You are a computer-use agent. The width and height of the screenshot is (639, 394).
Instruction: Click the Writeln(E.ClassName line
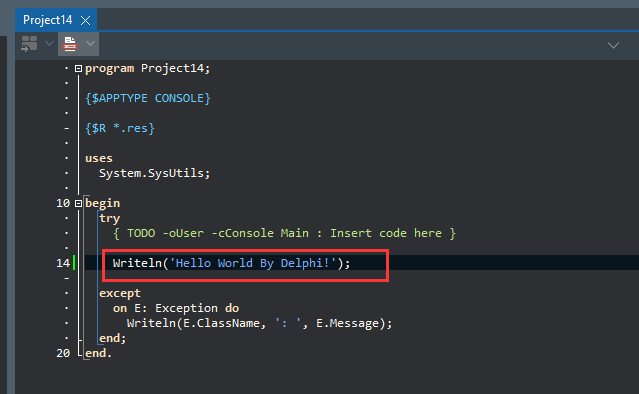259,324
